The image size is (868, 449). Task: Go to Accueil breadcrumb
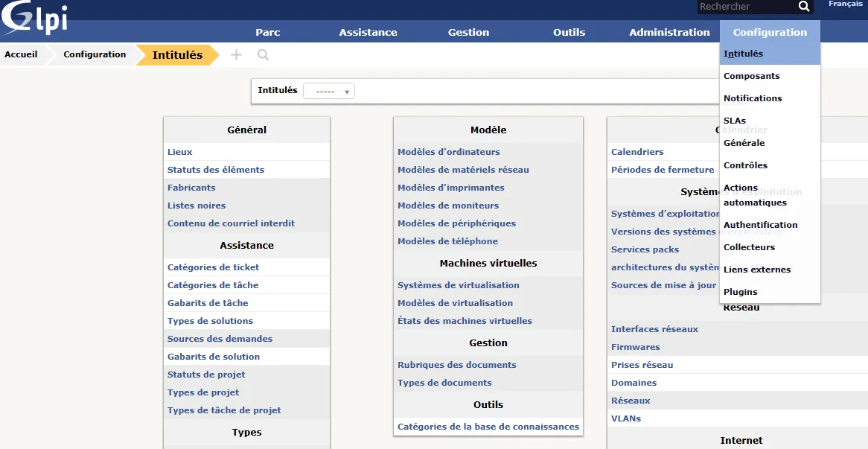(x=21, y=54)
